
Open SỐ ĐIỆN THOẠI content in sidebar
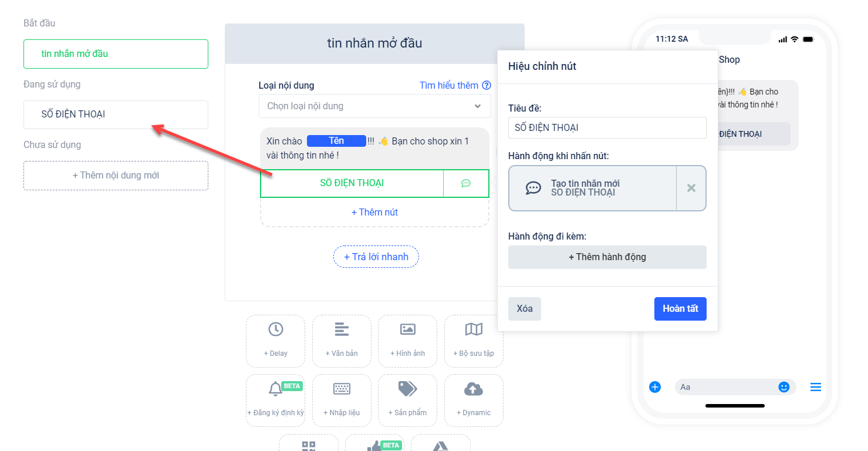(116, 115)
